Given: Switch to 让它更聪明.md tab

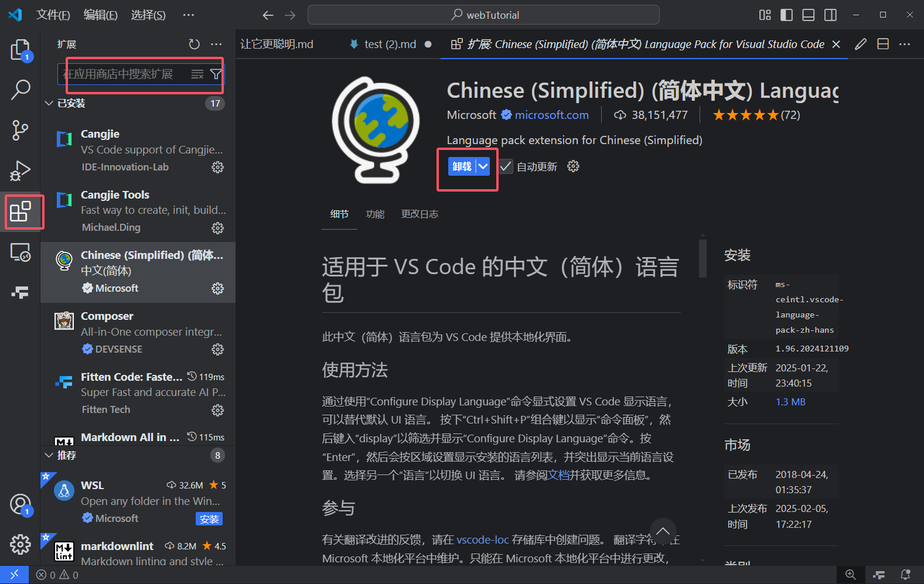Looking at the screenshot, I should [x=277, y=45].
